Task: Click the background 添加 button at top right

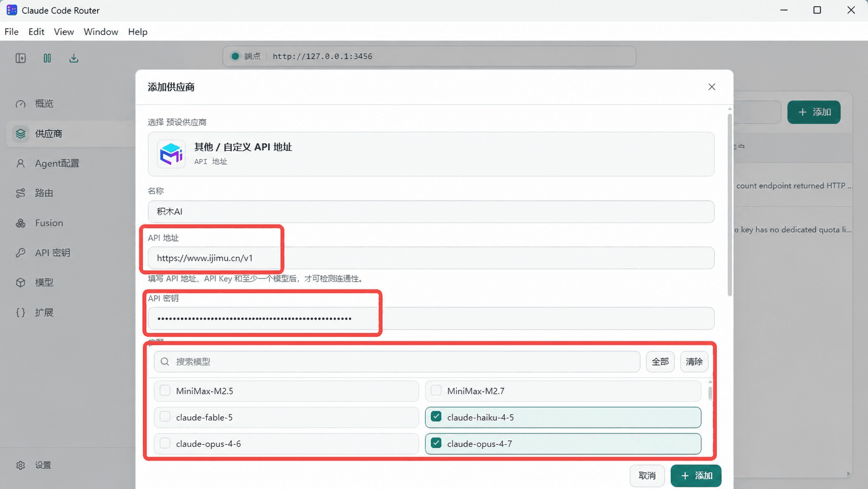Action: coord(814,112)
